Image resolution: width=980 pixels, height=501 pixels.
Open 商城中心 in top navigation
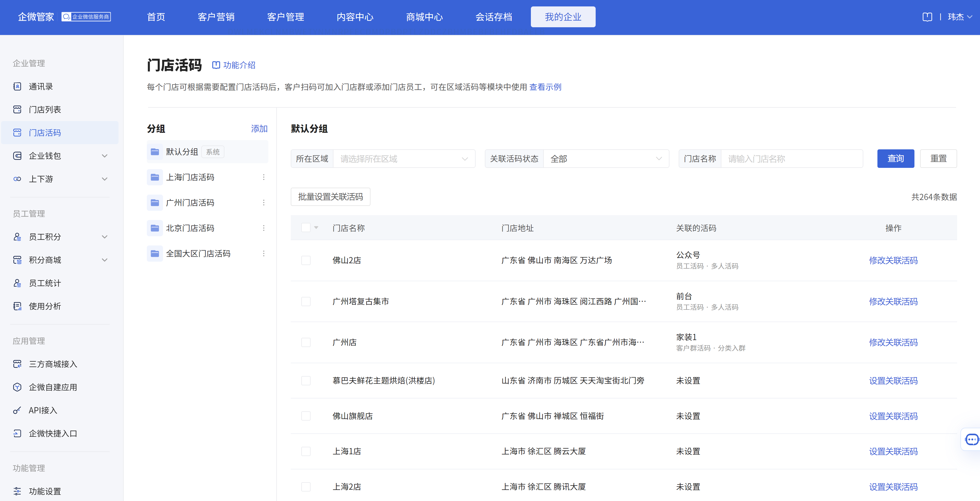click(x=424, y=17)
